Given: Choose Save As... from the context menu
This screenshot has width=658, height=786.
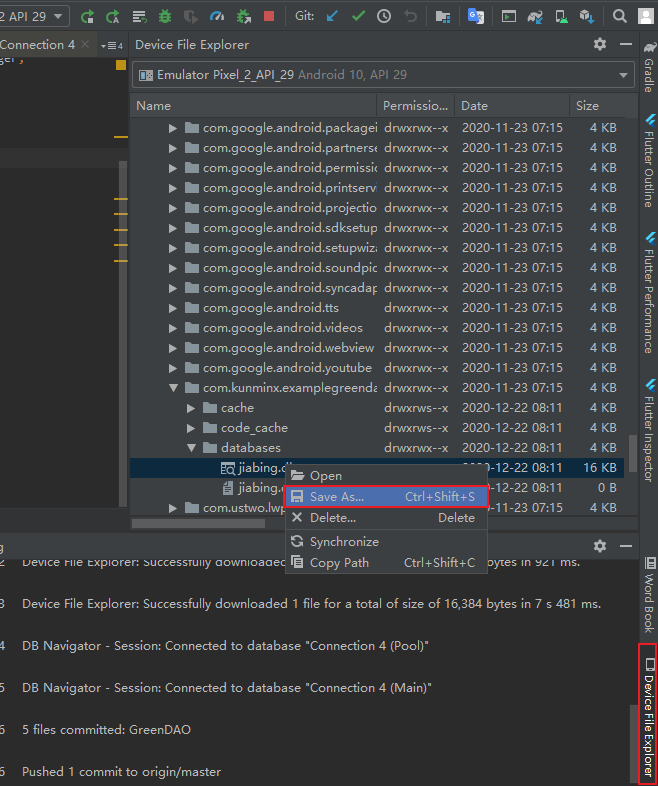Looking at the screenshot, I should pyautogui.click(x=386, y=496).
